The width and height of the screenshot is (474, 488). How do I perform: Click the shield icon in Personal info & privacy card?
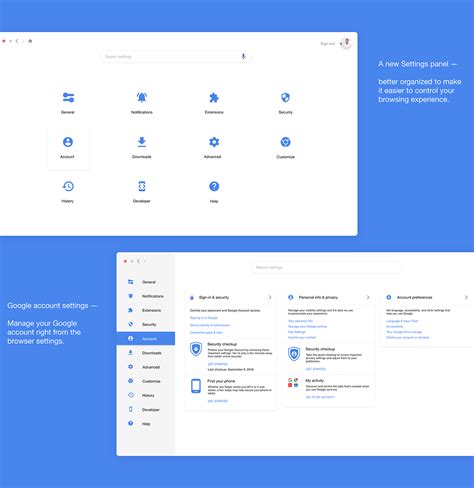pyautogui.click(x=294, y=354)
